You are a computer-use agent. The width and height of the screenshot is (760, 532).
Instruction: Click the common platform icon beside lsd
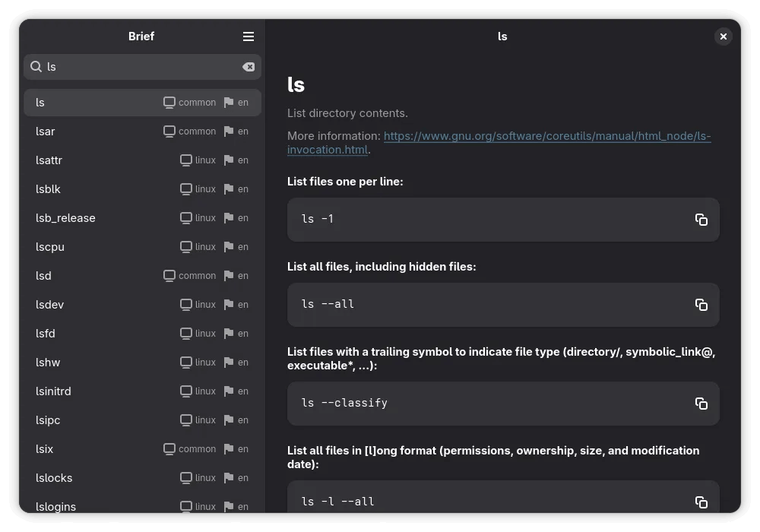coord(169,276)
